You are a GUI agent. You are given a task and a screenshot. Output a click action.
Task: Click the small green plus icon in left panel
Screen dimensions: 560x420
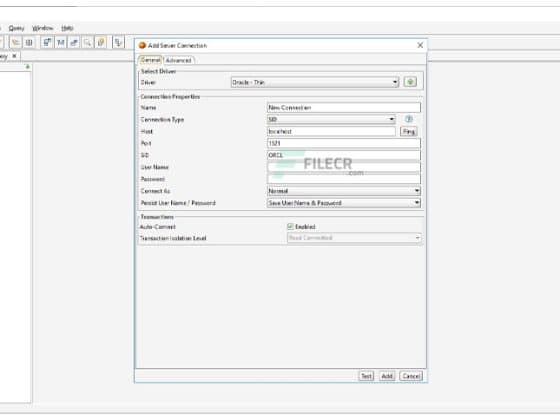[28, 67]
